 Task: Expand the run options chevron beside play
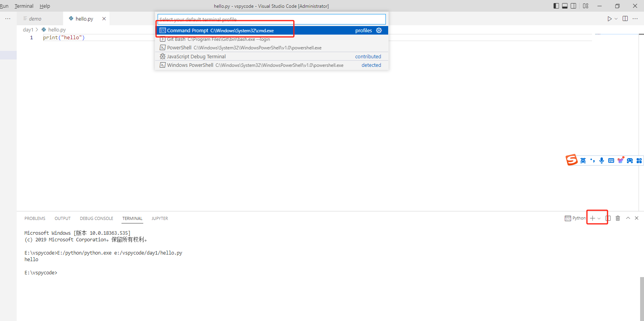click(616, 19)
